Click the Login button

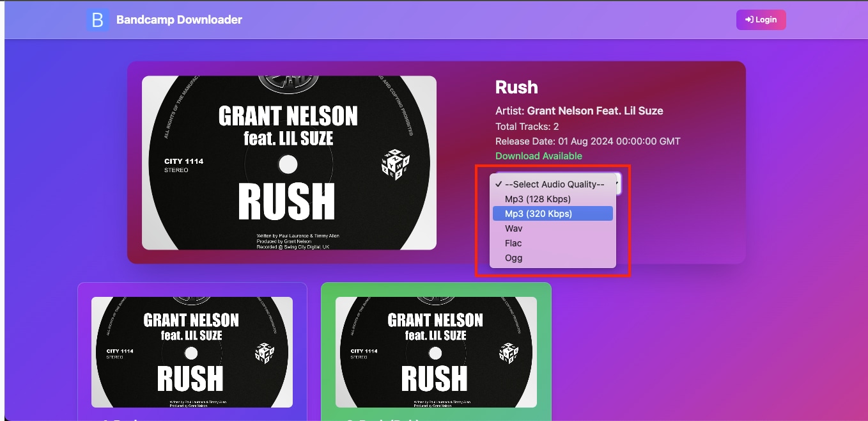click(761, 20)
